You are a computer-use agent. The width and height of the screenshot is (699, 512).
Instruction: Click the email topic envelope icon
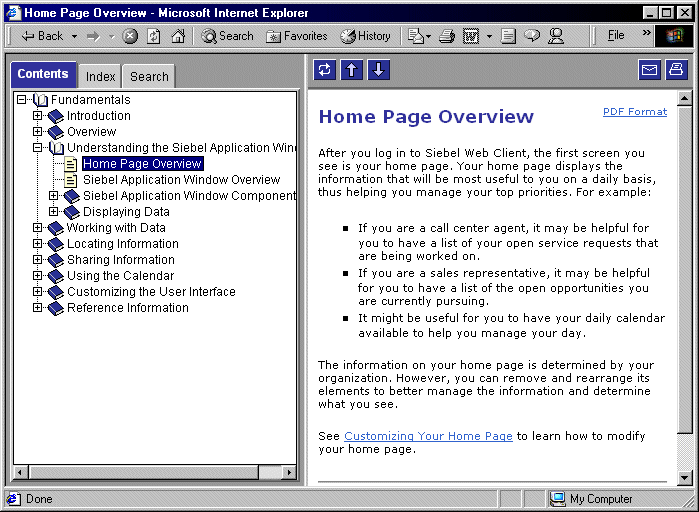click(650, 70)
